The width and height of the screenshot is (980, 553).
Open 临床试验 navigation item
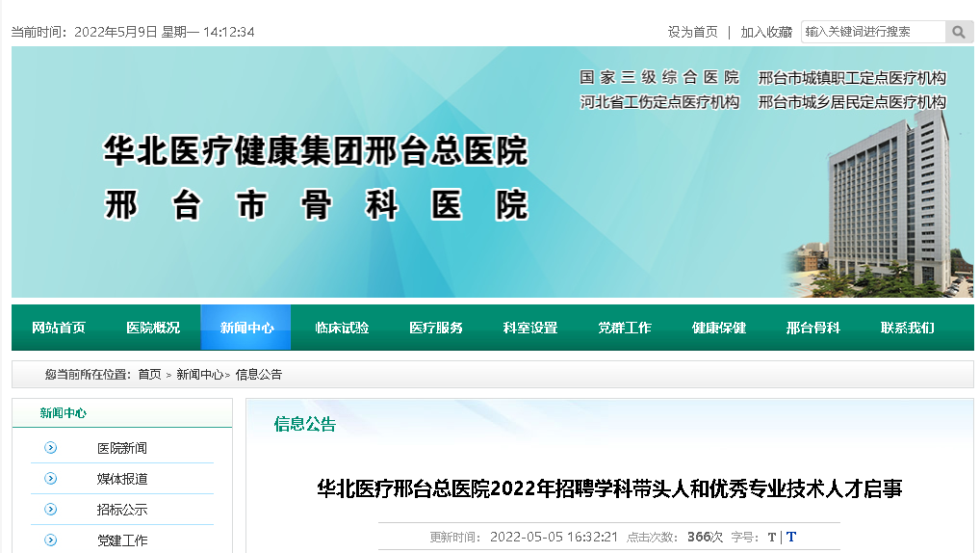(x=342, y=328)
